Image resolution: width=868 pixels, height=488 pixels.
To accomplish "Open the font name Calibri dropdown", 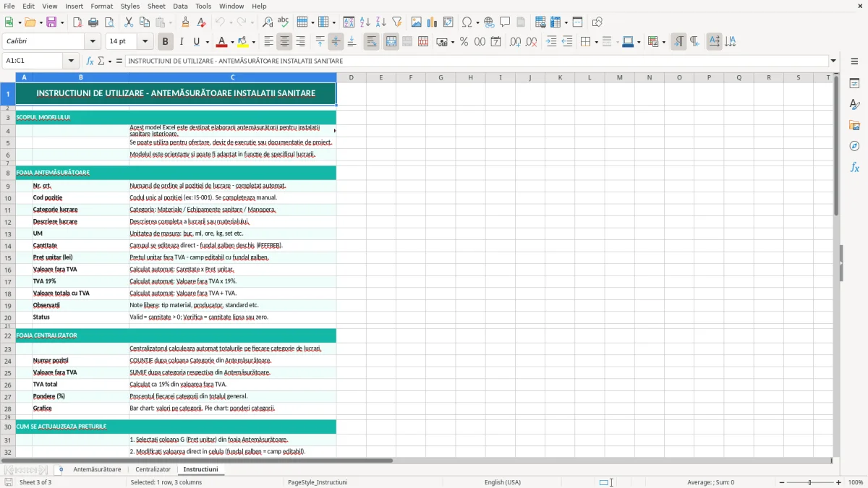I will (x=93, y=42).
